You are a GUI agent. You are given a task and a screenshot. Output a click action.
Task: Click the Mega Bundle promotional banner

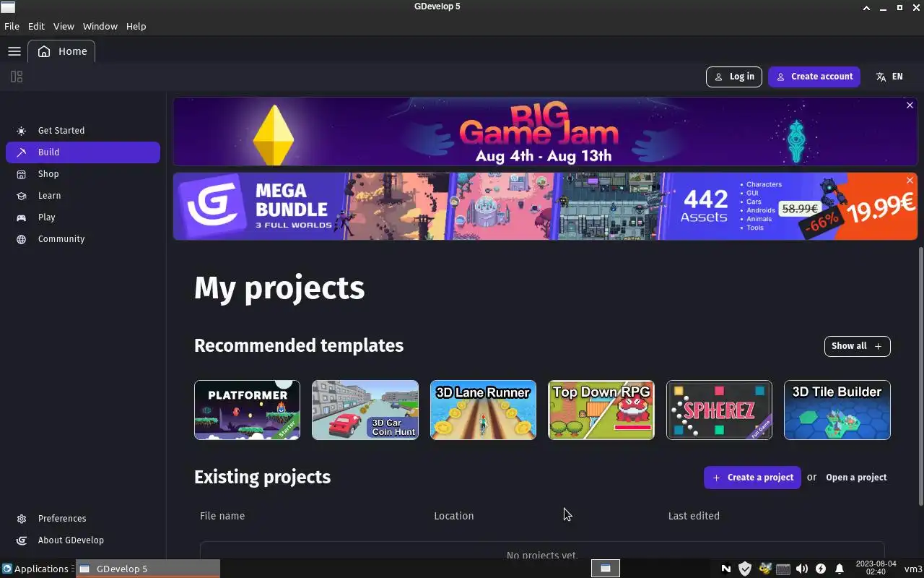(545, 206)
